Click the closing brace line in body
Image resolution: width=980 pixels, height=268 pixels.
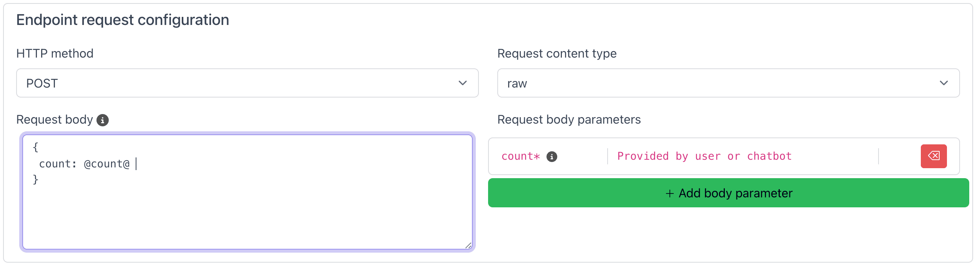tap(35, 179)
